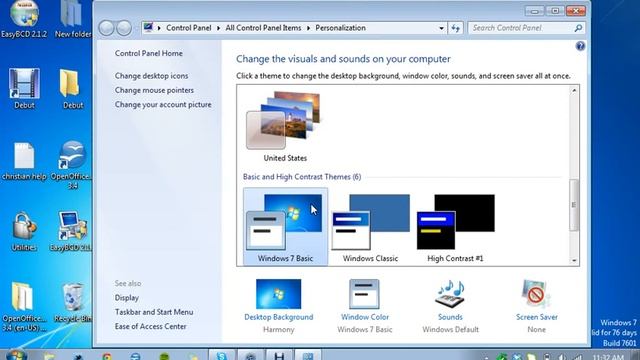
Task: Click the Back navigation arrow
Action: pyautogui.click(x=106, y=28)
